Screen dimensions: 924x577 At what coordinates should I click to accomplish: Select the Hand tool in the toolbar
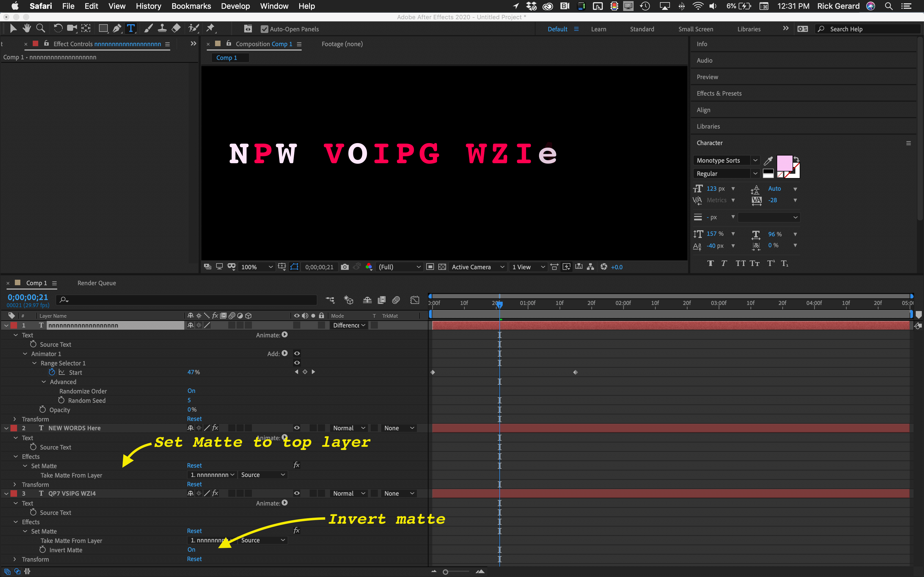click(x=26, y=28)
